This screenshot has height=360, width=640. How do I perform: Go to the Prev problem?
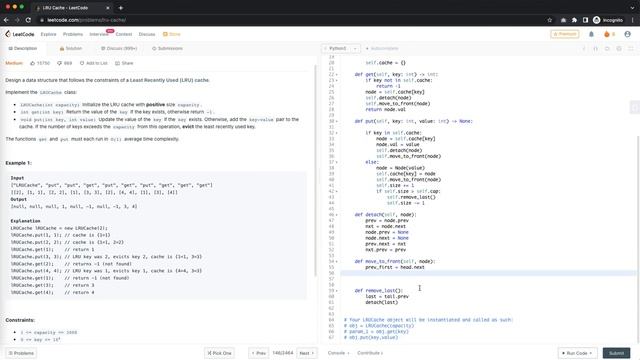(x=259, y=353)
